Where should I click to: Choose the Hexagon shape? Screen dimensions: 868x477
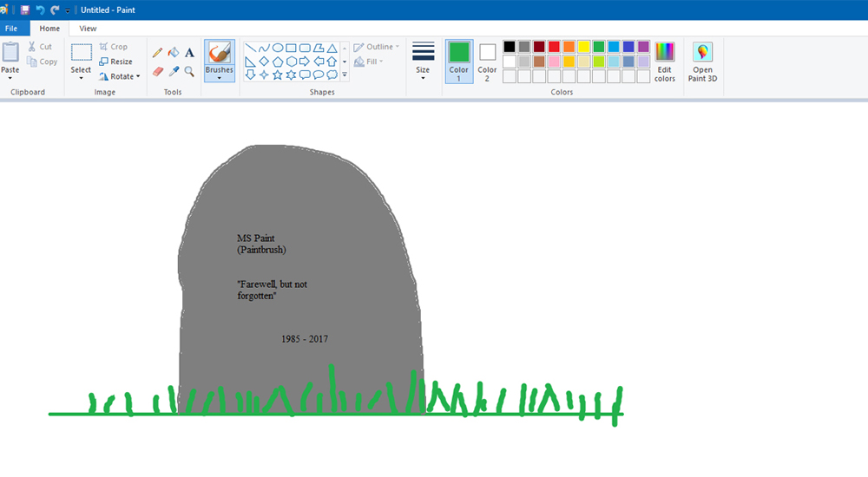pyautogui.click(x=291, y=62)
